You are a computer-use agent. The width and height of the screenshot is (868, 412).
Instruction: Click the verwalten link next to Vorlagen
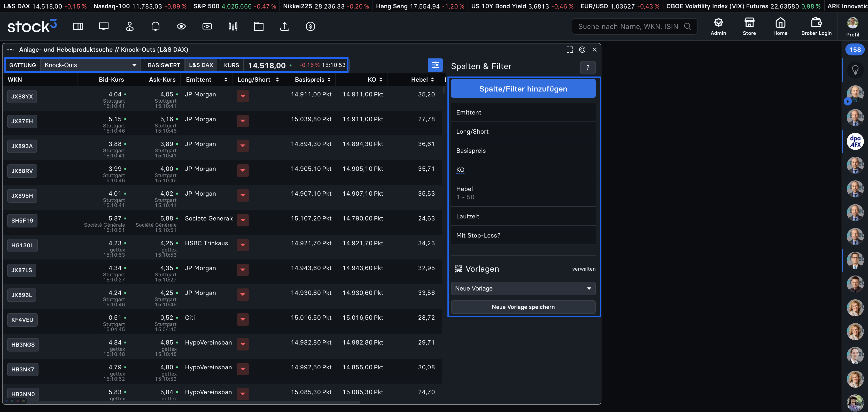coord(584,269)
